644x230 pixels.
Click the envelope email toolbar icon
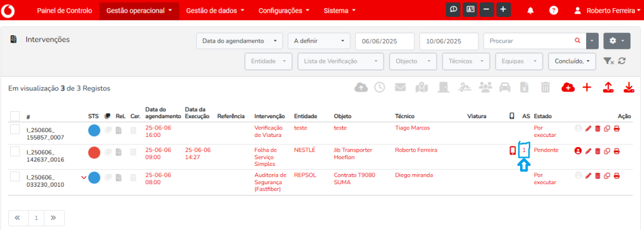tap(401, 87)
